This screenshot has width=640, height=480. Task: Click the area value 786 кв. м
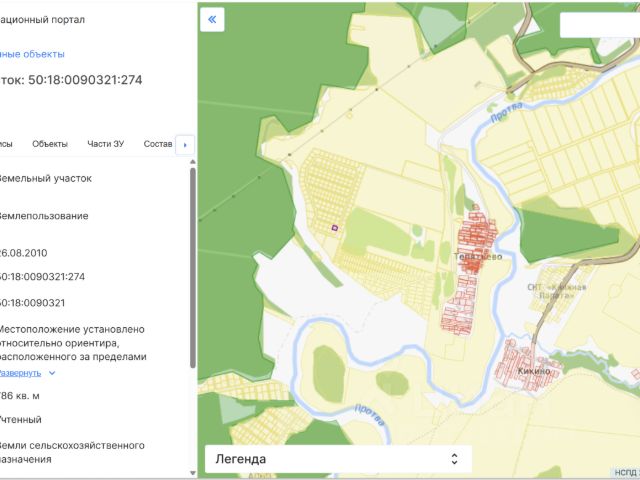(20, 396)
